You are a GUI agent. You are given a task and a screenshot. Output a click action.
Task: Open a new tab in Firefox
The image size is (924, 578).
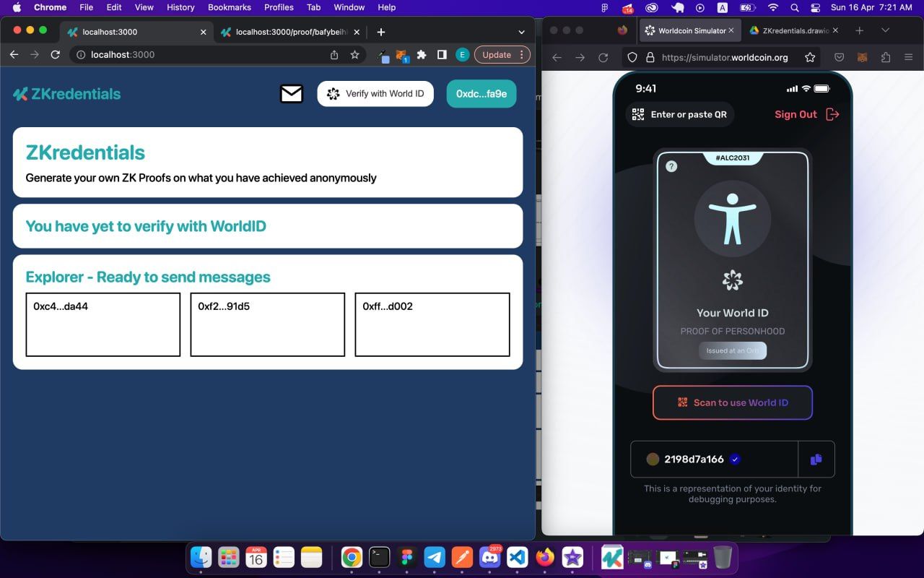point(859,30)
